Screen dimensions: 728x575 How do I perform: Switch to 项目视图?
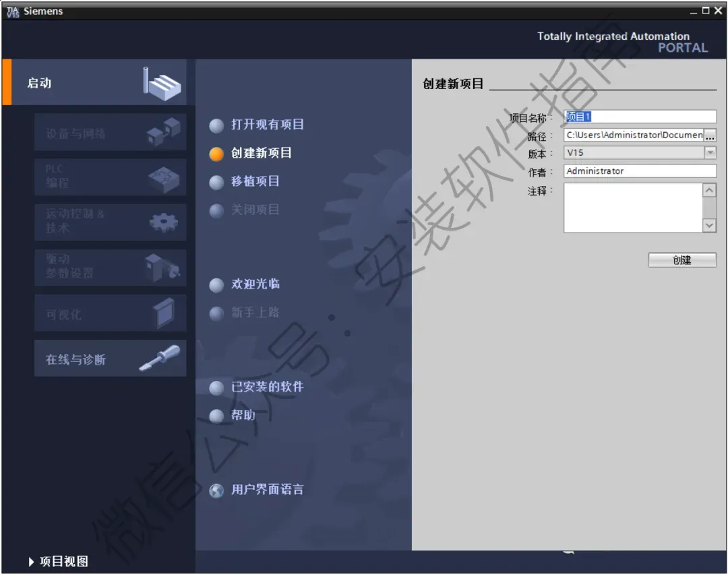tap(63, 562)
